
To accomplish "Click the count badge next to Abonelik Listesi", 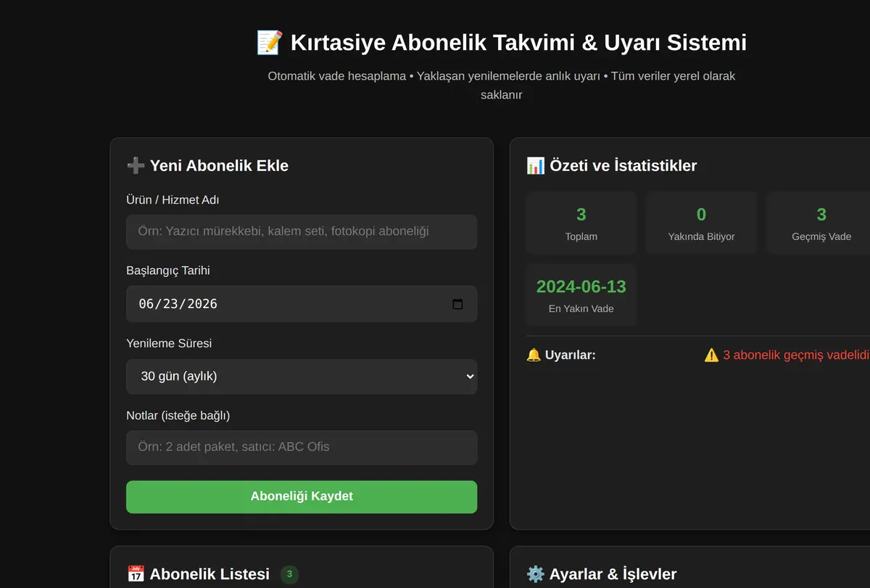I will [289, 574].
